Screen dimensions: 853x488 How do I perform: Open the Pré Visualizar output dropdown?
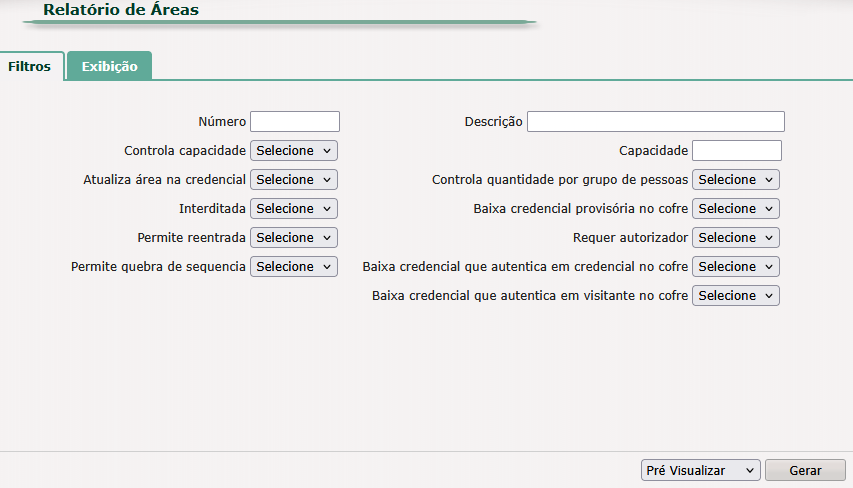tap(700, 471)
